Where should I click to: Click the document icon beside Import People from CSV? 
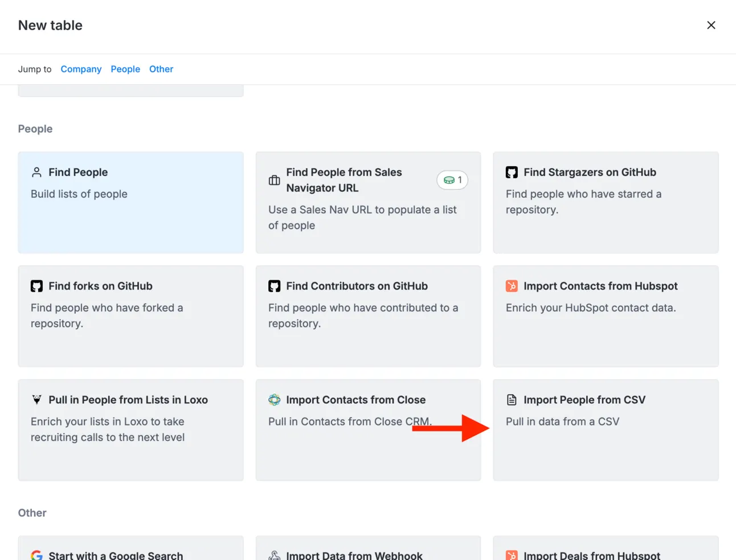(x=512, y=400)
